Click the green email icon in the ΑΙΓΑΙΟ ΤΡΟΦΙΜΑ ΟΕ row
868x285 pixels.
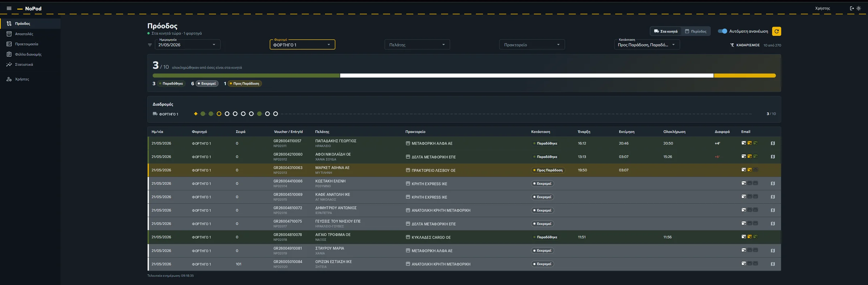click(756, 237)
